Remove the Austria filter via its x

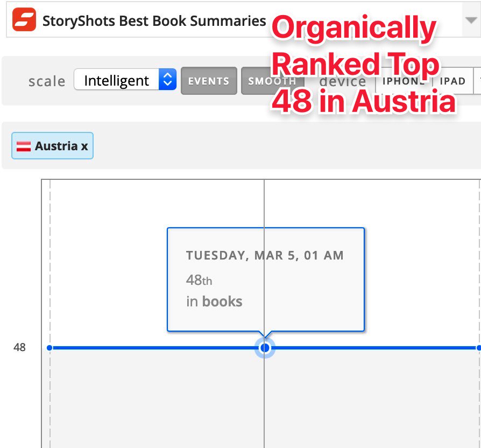[85, 145]
